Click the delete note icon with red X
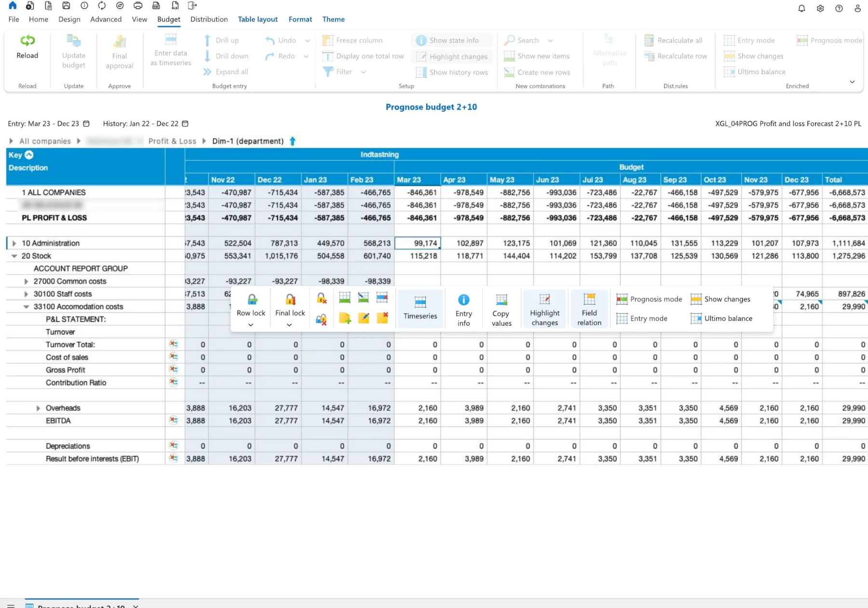This screenshot has height=608, width=868. click(382, 318)
